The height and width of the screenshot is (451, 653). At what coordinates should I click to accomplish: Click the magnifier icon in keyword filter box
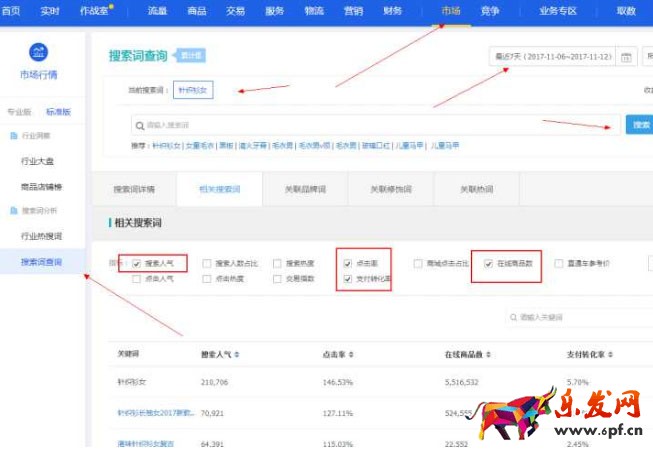[x=514, y=317]
